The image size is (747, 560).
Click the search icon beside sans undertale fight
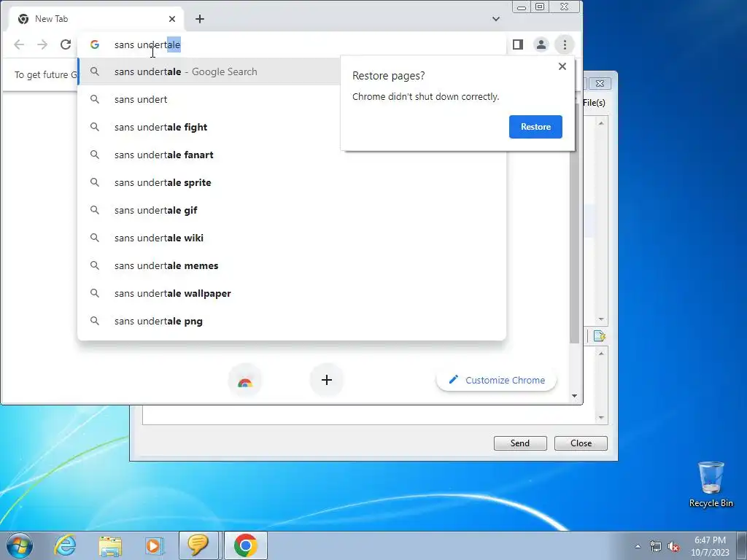pyautogui.click(x=95, y=127)
